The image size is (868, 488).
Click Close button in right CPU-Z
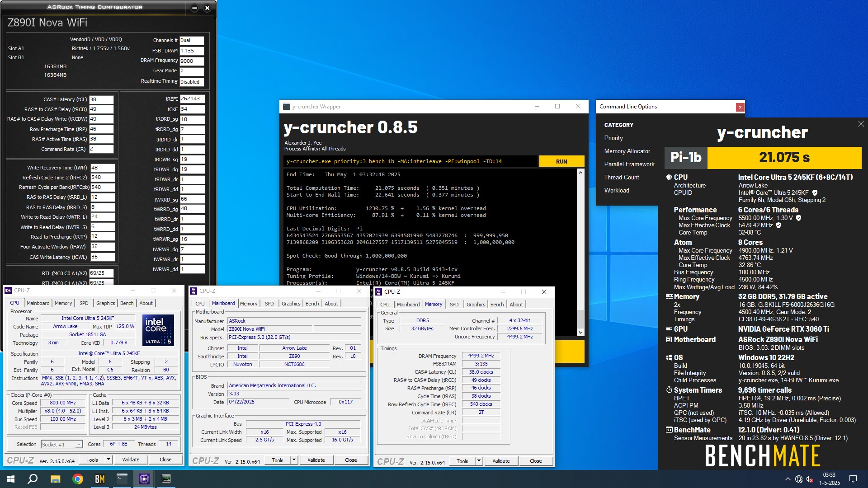point(536,461)
